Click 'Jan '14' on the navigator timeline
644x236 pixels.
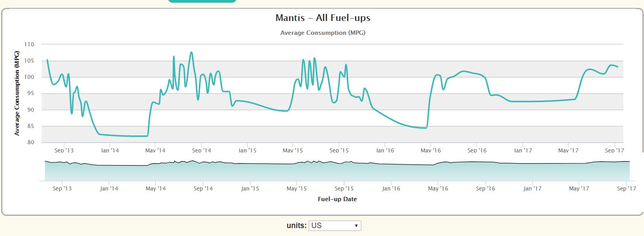point(109,188)
